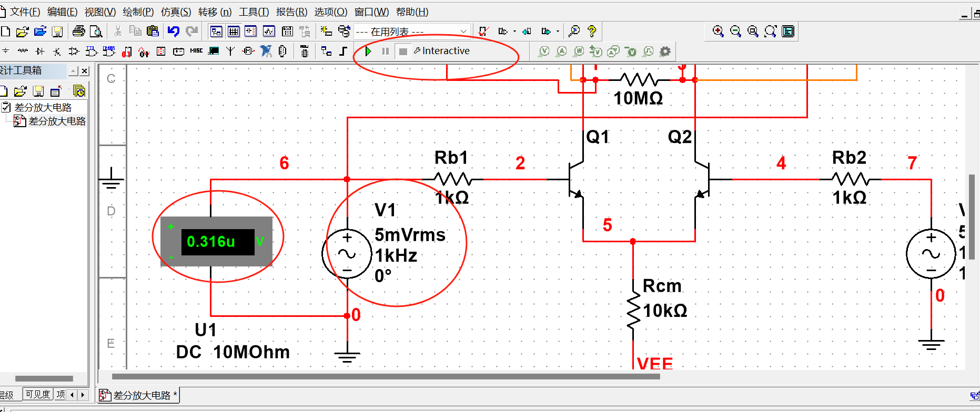The height and width of the screenshot is (412, 980).
Task: Place a transistor from component toolbar
Action: [57, 51]
